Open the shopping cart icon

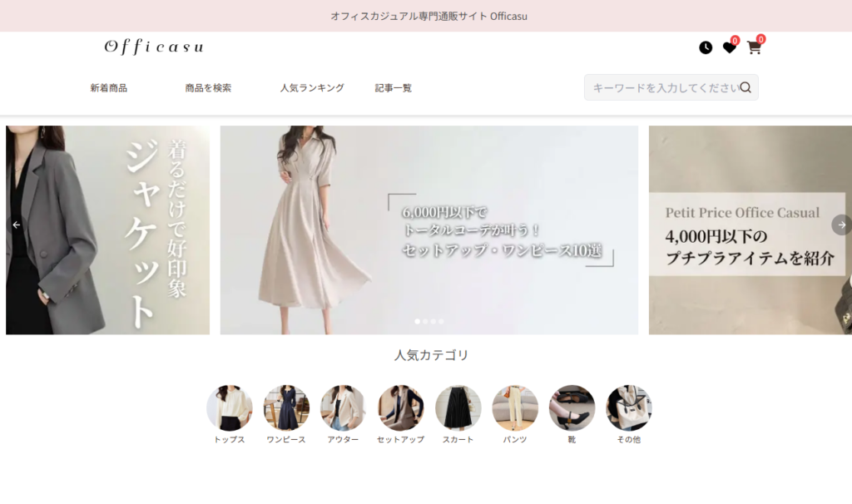coord(754,47)
